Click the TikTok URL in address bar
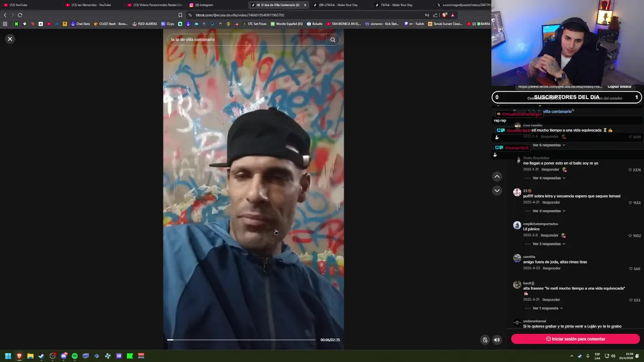 (239, 15)
